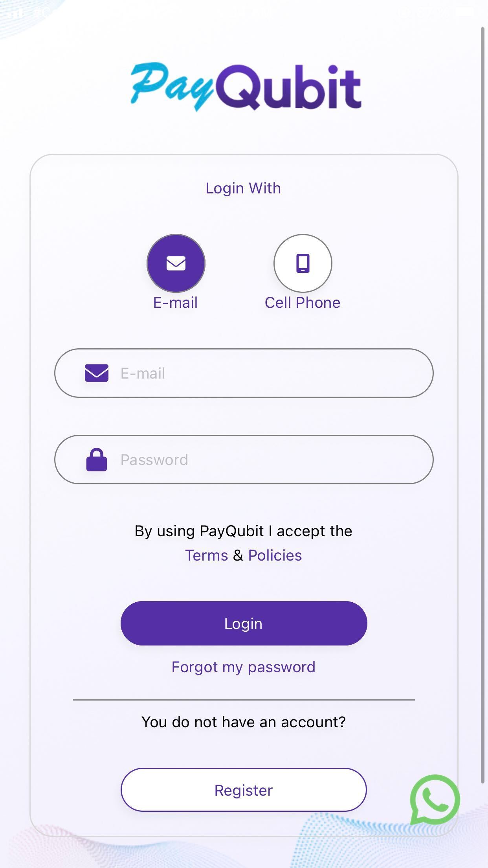Click the Login With heading text
488x868 pixels.
244,188
